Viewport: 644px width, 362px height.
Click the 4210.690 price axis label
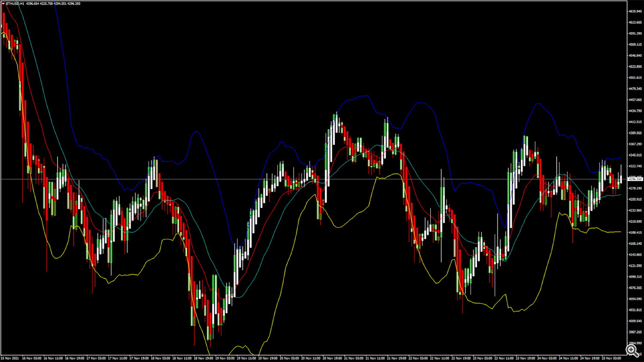635,221
